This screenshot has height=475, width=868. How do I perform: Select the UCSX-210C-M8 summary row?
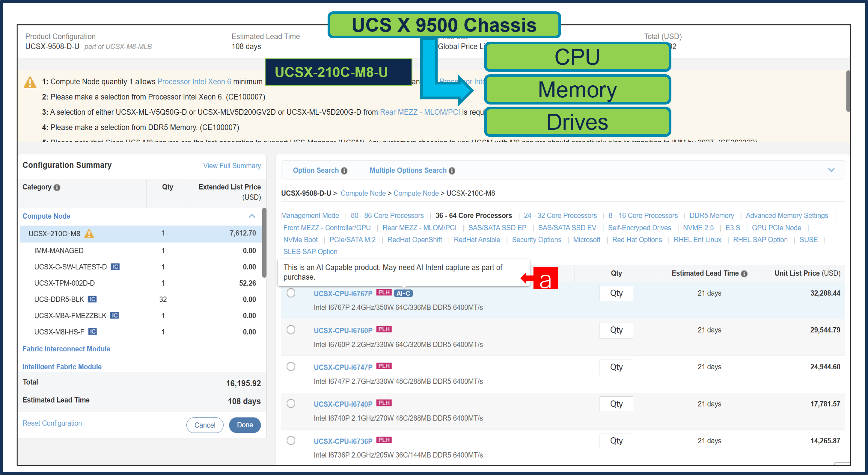[141, 233]
